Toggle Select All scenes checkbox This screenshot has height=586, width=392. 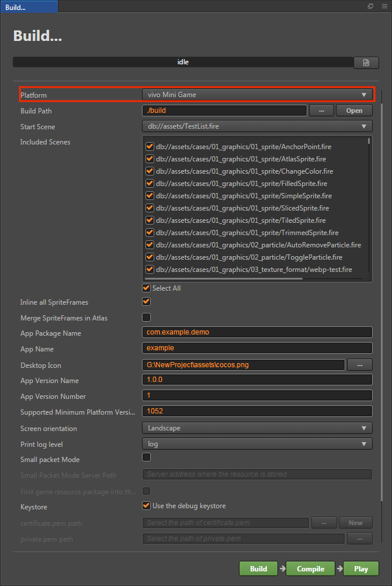coord(146,288)
